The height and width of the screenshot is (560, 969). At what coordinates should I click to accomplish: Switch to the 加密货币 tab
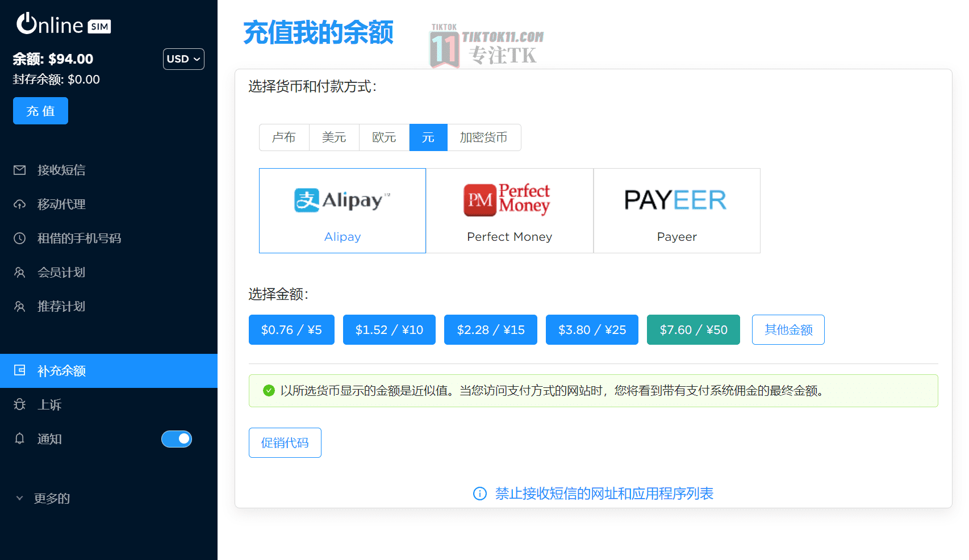(484, 137)
